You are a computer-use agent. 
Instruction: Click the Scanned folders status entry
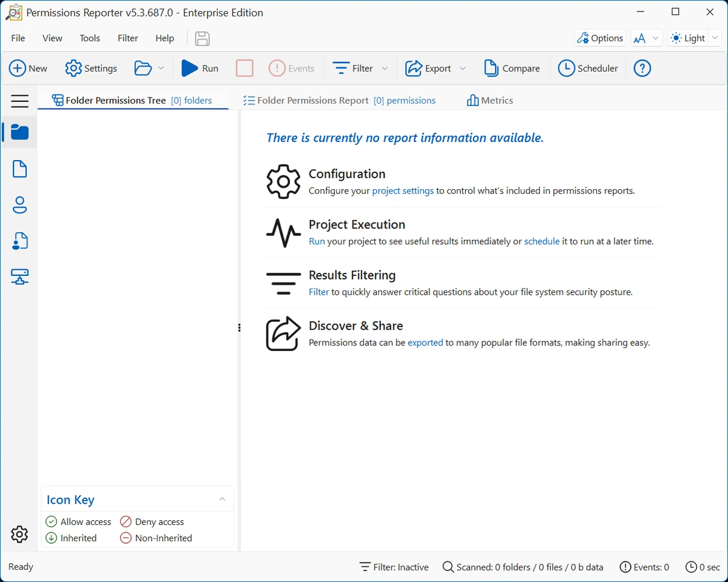[x=523, y=567]
